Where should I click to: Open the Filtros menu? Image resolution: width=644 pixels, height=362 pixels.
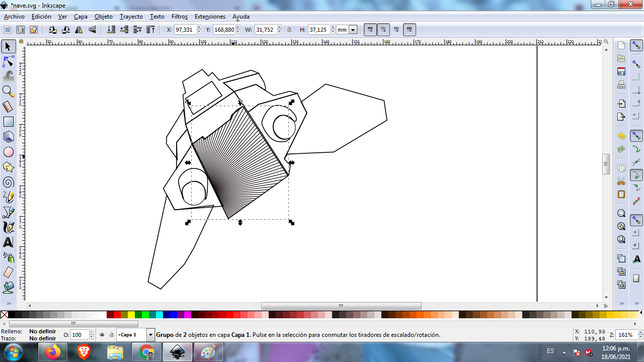click(x=180, y=17)
